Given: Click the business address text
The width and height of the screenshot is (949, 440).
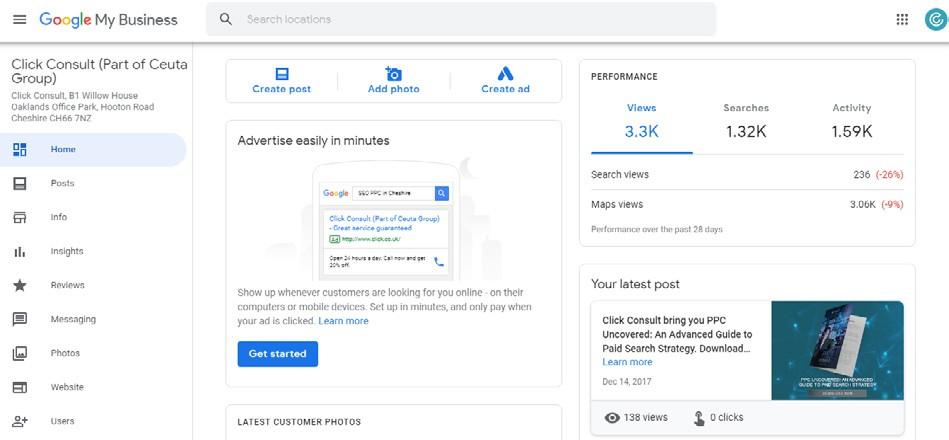Looking at the screenshot, I should coord(83,107).
